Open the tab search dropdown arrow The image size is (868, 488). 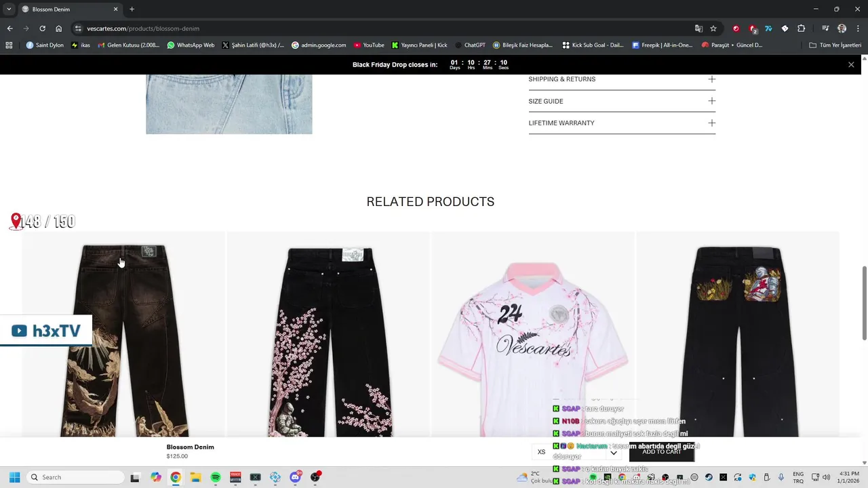click(9, 9)
